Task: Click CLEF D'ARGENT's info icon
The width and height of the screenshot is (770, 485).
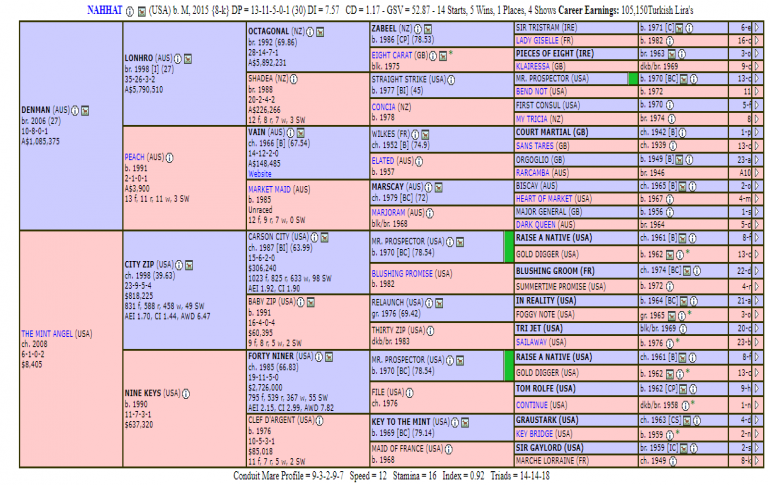Action: pos(319,421)
